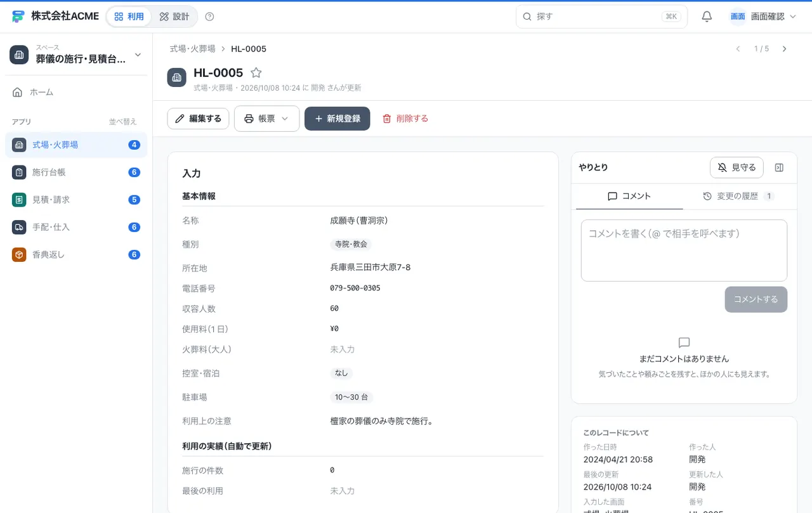812x513 pixels.
Task: Switch to 設計 mode
Action: click(x=174, y=16)
